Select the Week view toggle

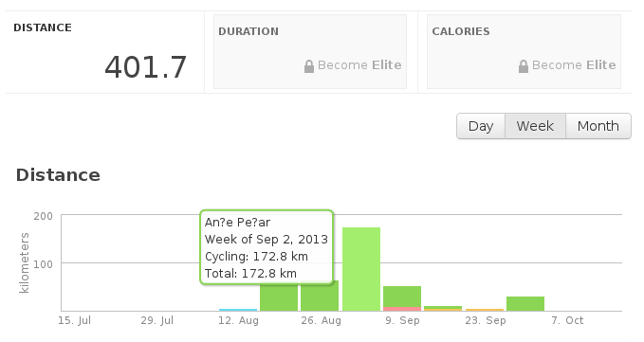pyautogui.click(x=535, y=126)
